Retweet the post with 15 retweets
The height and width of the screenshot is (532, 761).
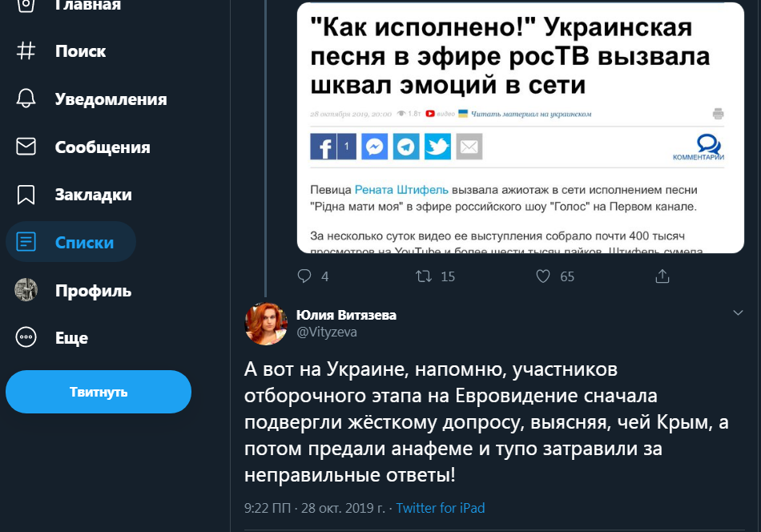click(x=424, y=276)
